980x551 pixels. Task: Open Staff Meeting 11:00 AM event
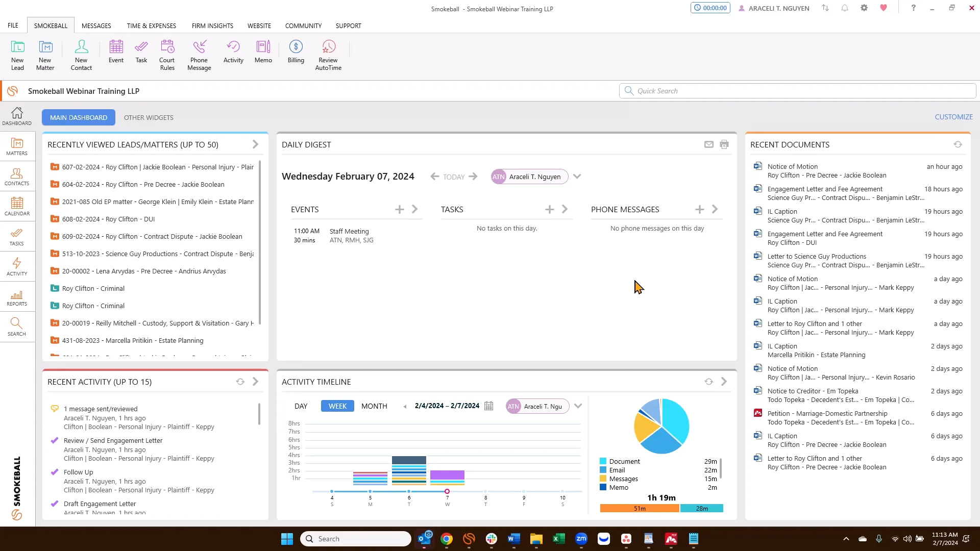coord(356,236)
